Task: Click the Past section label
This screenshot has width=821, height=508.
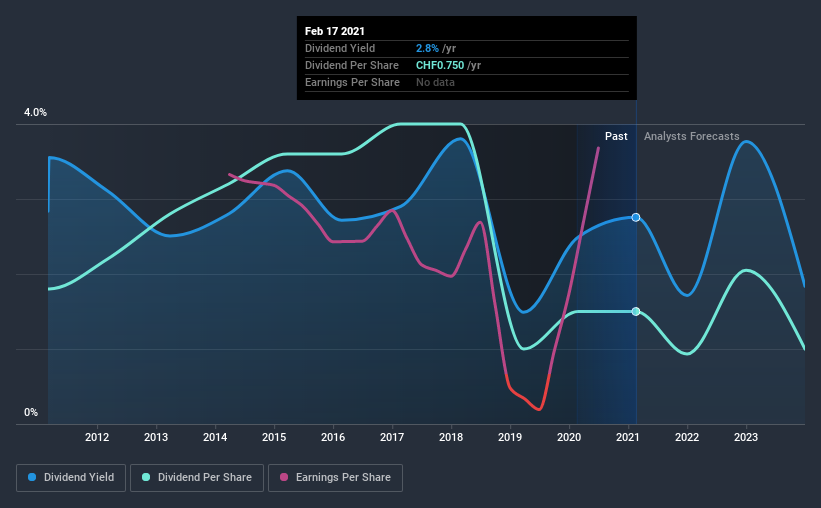Action: 616,136
